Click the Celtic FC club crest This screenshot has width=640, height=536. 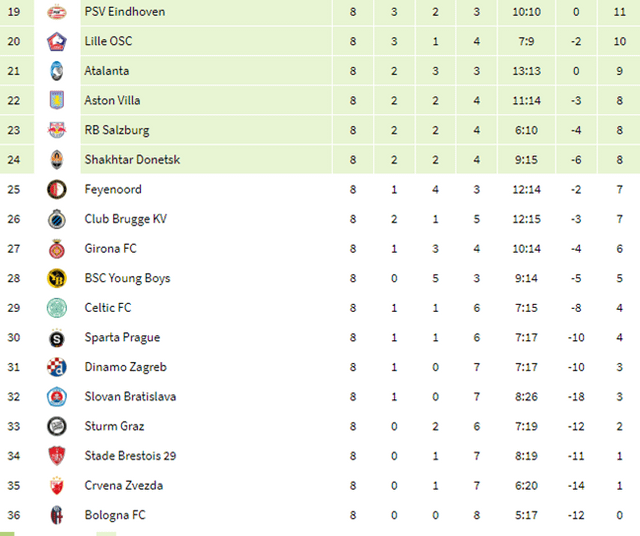56,308
